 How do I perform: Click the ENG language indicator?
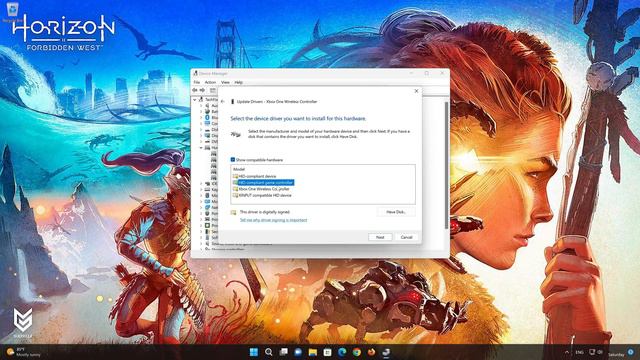click(579, 352)
